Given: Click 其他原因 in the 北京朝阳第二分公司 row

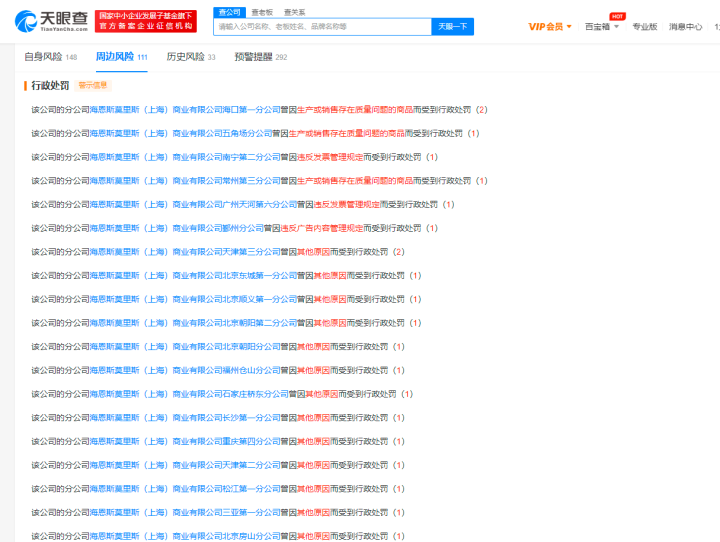Looking at the screenshot, I should [x=330, y=323].
